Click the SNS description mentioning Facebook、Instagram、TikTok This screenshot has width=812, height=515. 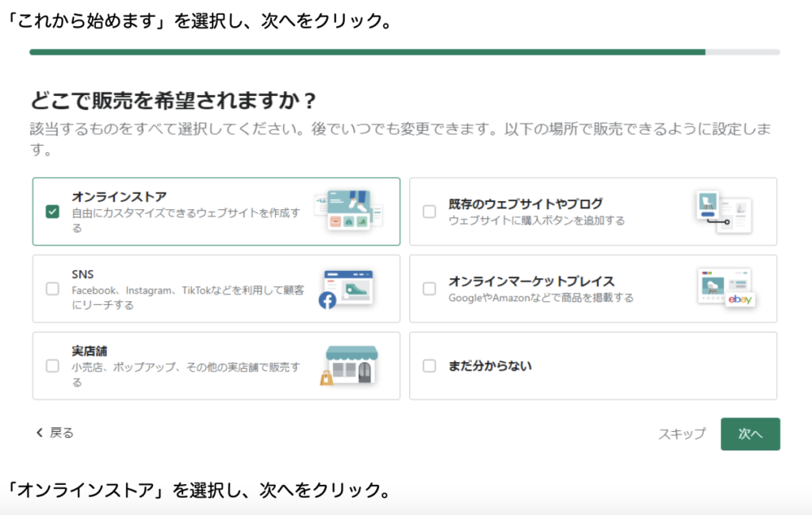[x=187, y=297]
